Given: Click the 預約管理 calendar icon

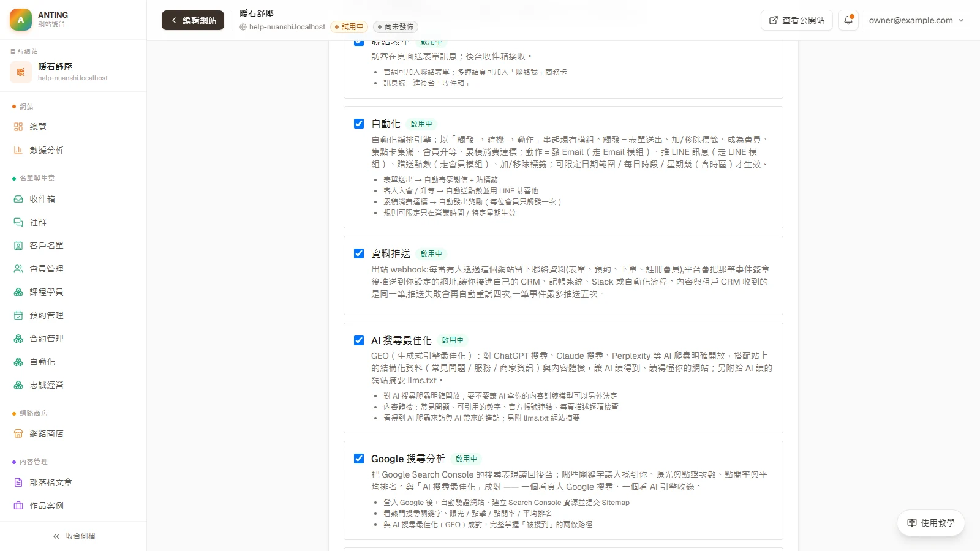Looking at the screenshot, I should [18, 315].
